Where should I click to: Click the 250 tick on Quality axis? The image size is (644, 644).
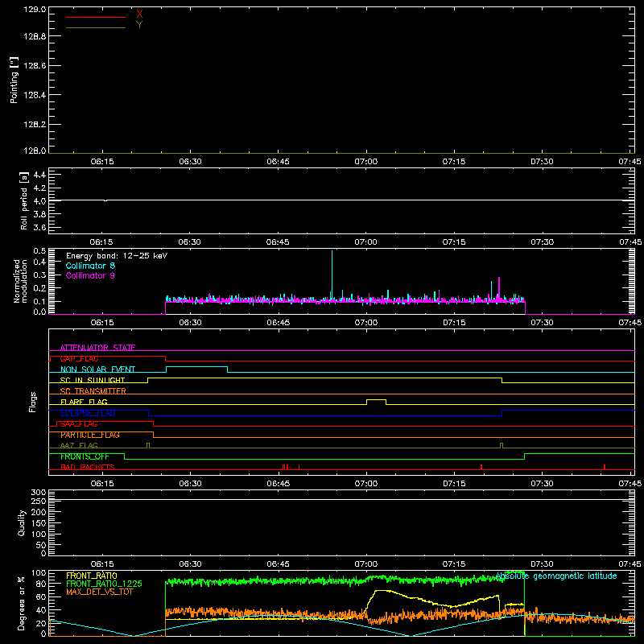(39, 501)
